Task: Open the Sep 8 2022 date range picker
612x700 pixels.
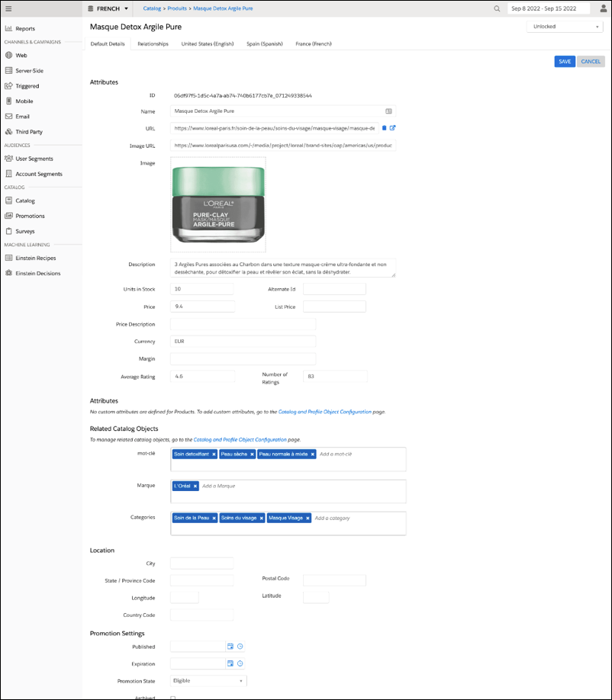Action: [549, 8]
